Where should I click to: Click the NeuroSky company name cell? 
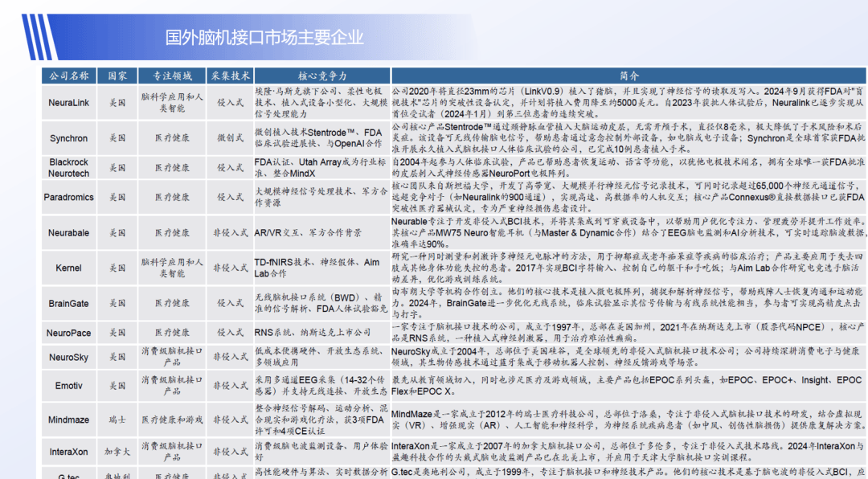pos(68,357)
